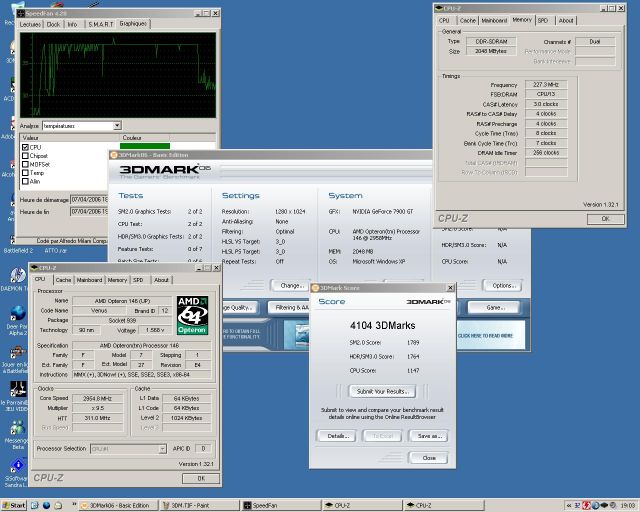640x512 pixels.
Task: Click first quick launch icon next to Start
Action: [35, 505]
